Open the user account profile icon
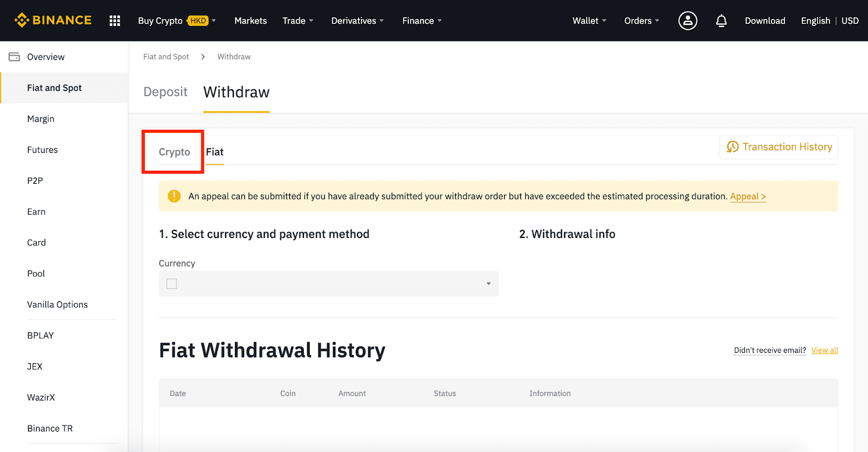The width and height of the screenshot is (868, 452). point(687,21)
